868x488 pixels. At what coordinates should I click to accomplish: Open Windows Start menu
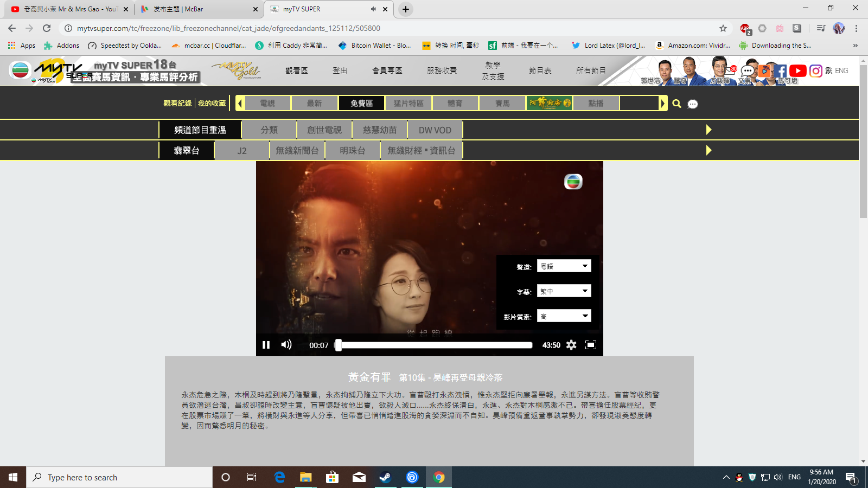[13, 477]
